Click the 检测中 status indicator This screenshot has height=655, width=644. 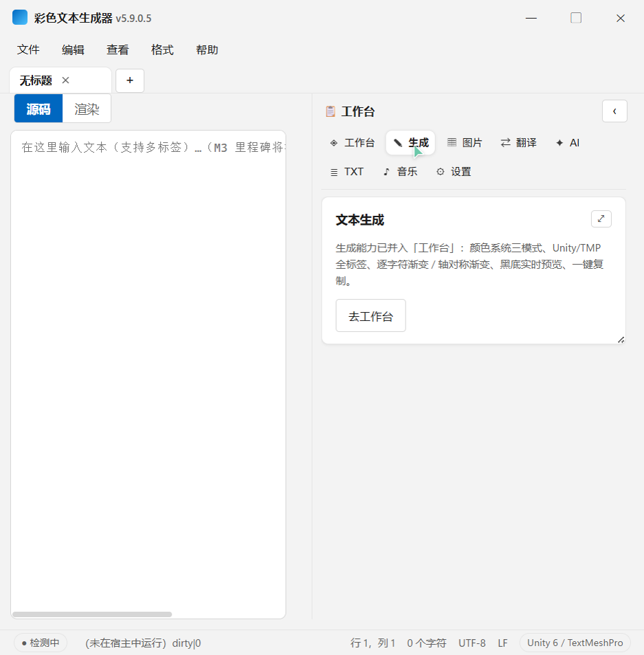(x=41, y=643)
